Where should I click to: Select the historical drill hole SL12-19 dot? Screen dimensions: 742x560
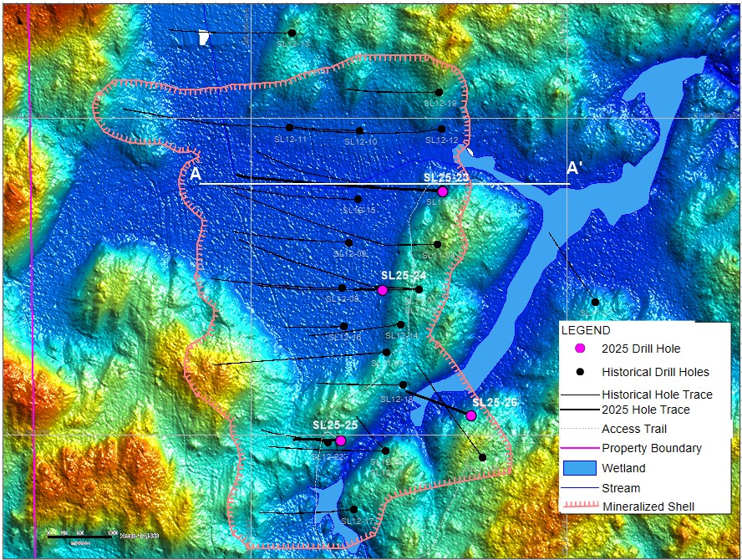click(x=439, y=92)
